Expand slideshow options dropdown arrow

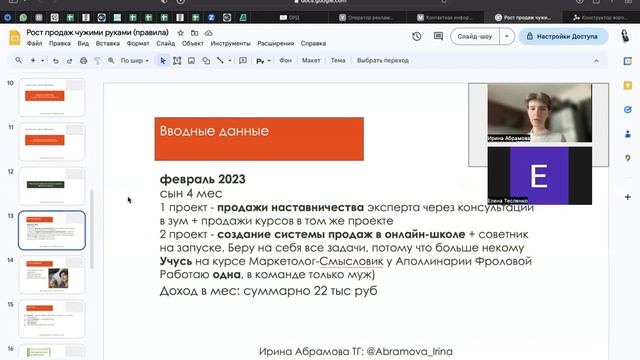point(507,36)
